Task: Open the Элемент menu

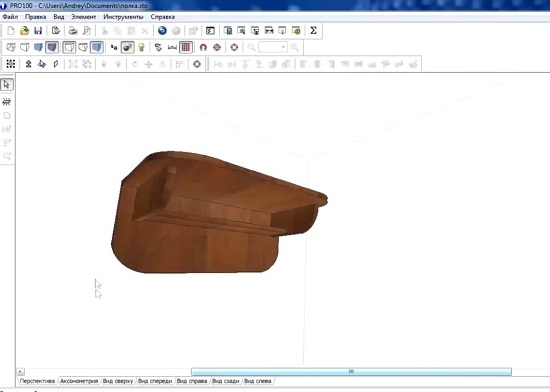Action: point(83,17)
